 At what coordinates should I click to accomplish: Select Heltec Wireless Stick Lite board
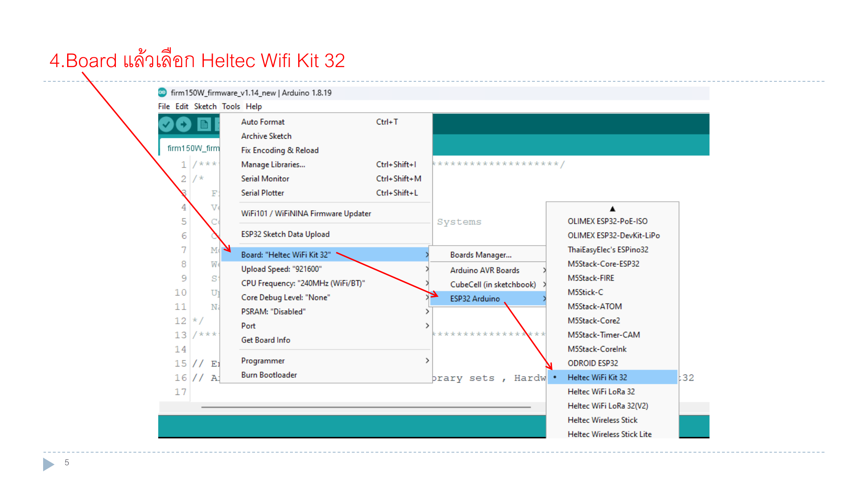click(x=613, y=434)
